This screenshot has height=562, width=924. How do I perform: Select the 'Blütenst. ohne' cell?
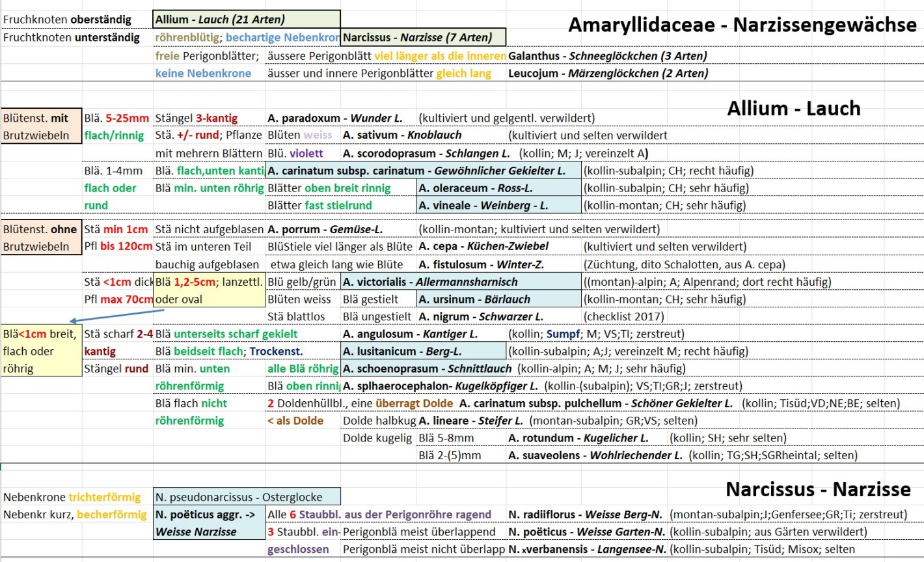coord(42,229)
